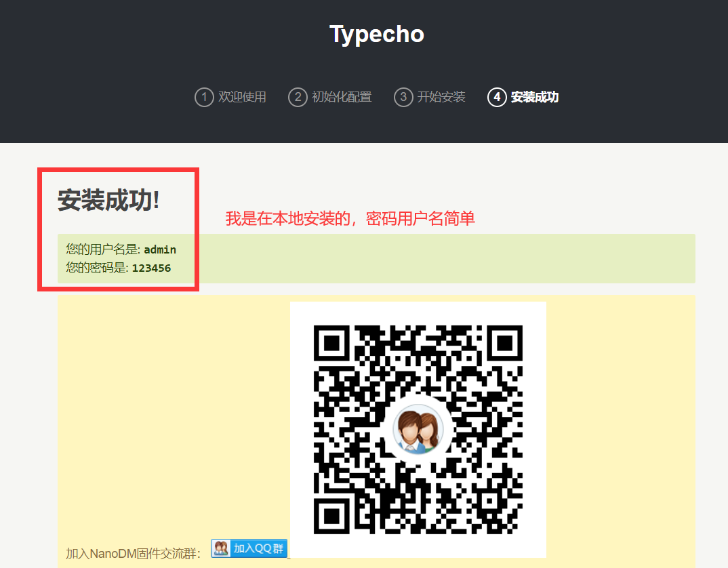Click the 您的密码是 label
The height and width of the screenshot is (568, 728).
pyautogui.click(x=97, y=268)
